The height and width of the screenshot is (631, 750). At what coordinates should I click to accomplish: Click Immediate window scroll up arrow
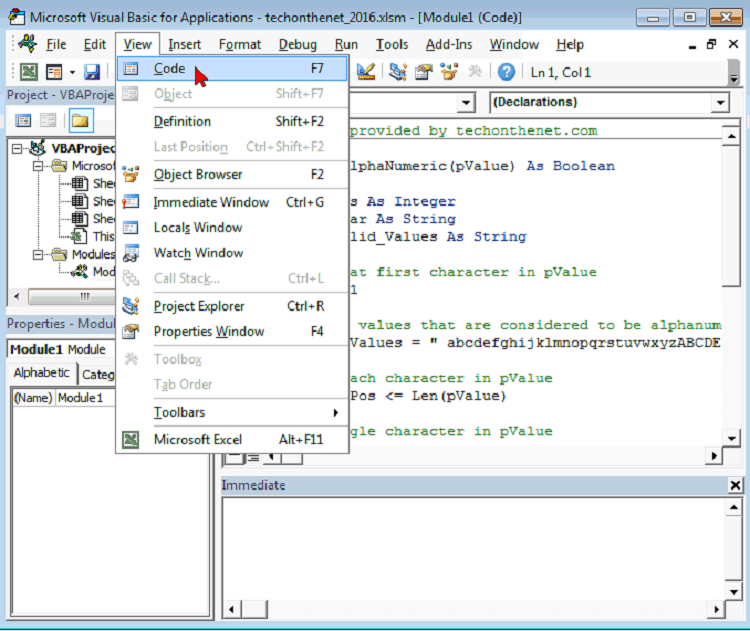[733, 507]
